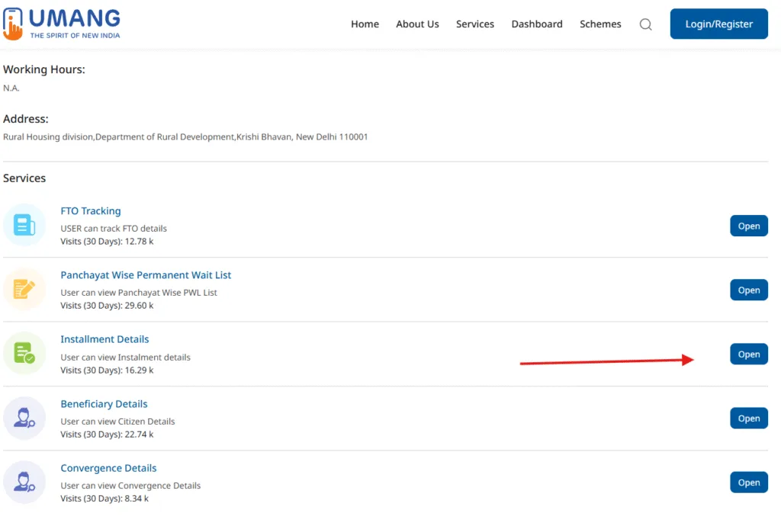The image size is (781, 532).
Task: Click 'User can view Convergence Details' text
Action: pyautogui.click(x=130, y=486)
